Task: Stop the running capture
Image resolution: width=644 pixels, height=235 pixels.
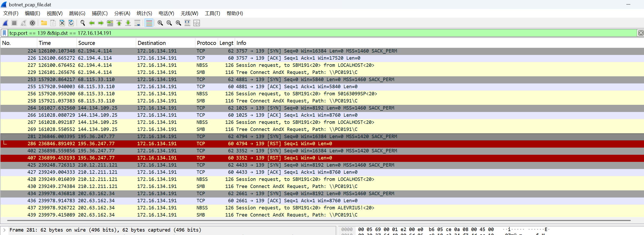Action: [14, 23]
